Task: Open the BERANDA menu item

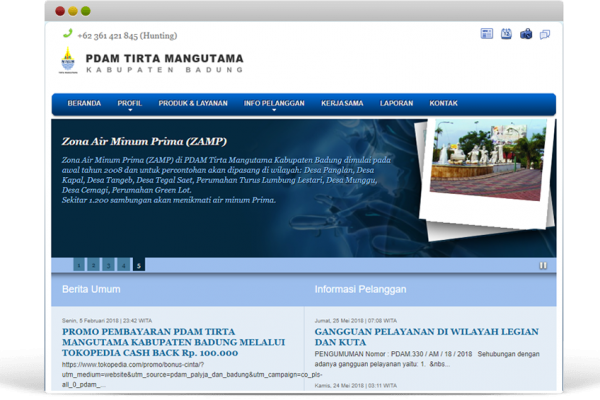Action: point(84,103)
